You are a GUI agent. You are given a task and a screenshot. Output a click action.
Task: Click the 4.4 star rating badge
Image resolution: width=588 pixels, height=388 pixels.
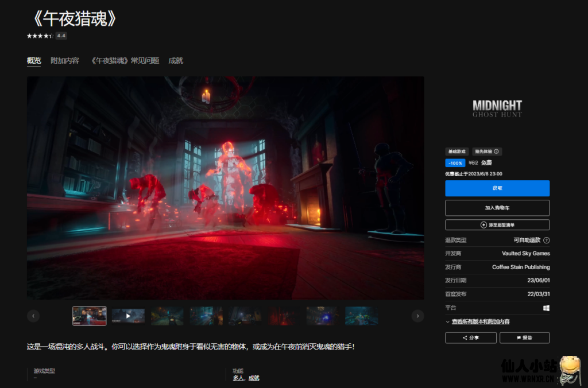click(61, 36)
